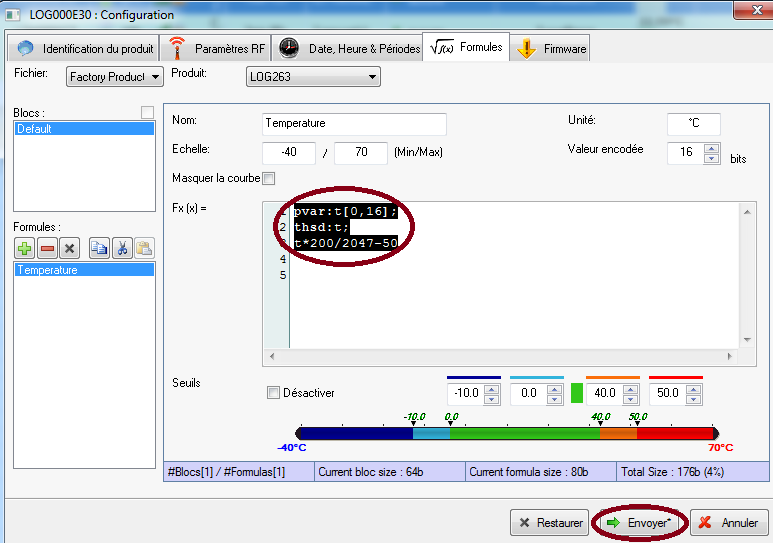Enable Masquer la courbe checkbox
Image resolution: width=773 pixels, height=543 pixels.
tap(269, 179)
